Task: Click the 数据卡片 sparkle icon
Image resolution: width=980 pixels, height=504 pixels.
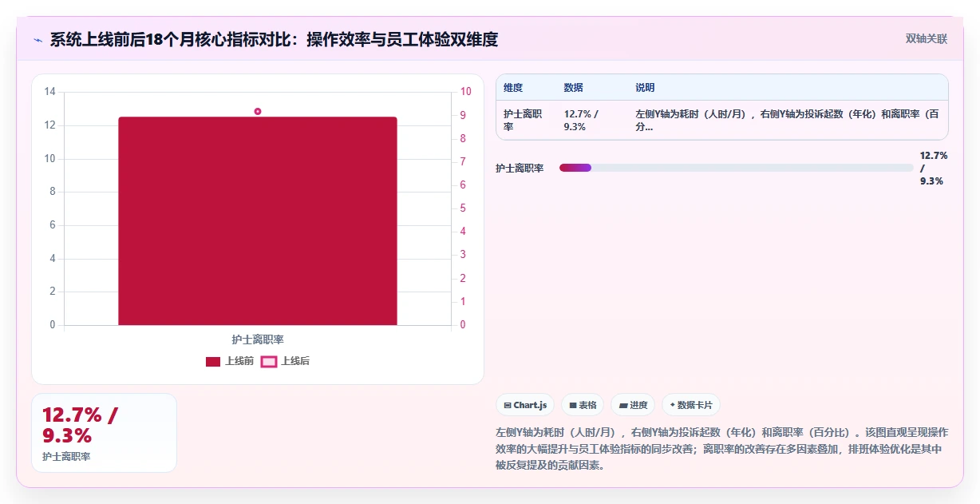Action: [673, 405]
